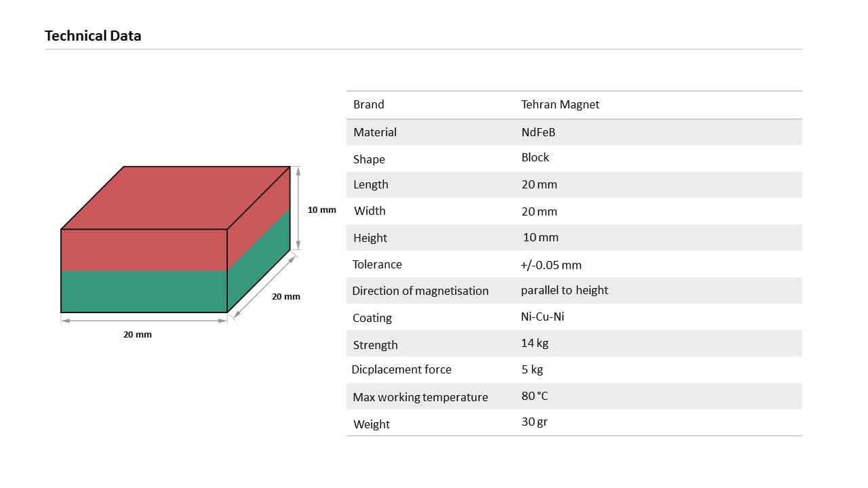The image size is (868, 488).
Task: Click the 20 mm label below the block
Action: point(138,335)
